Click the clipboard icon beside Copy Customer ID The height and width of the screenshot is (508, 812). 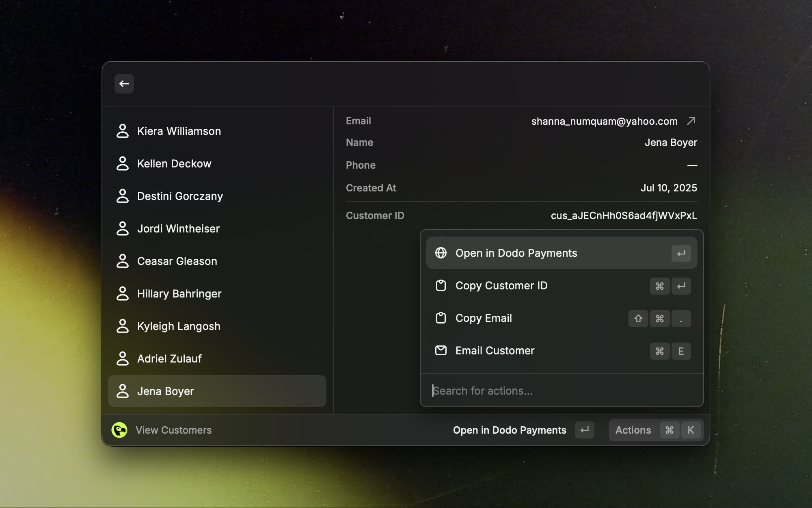coord(441,286)
